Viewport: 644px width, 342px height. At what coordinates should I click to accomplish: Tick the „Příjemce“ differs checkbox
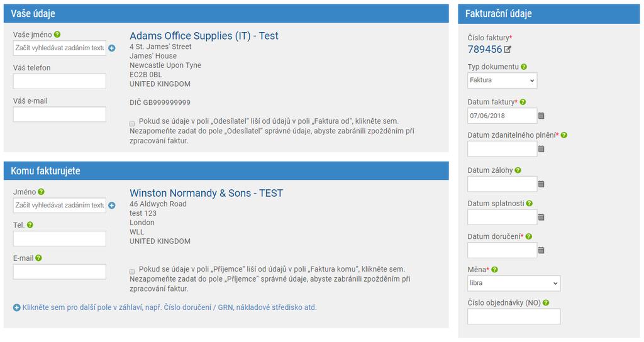[132, 272]
